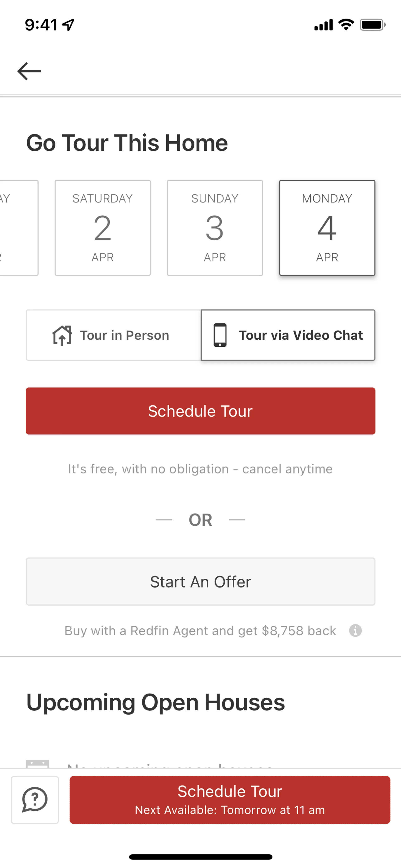Tap the Wi-Fi status icon
This screenshot has height=868, width=401.
click(x=346, y=25)
